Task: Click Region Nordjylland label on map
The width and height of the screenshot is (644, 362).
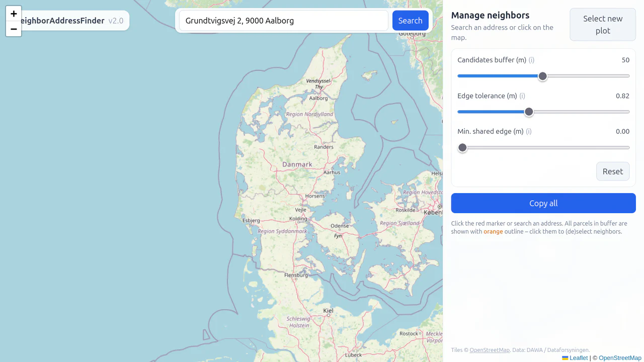Action: tap(309, 114)
